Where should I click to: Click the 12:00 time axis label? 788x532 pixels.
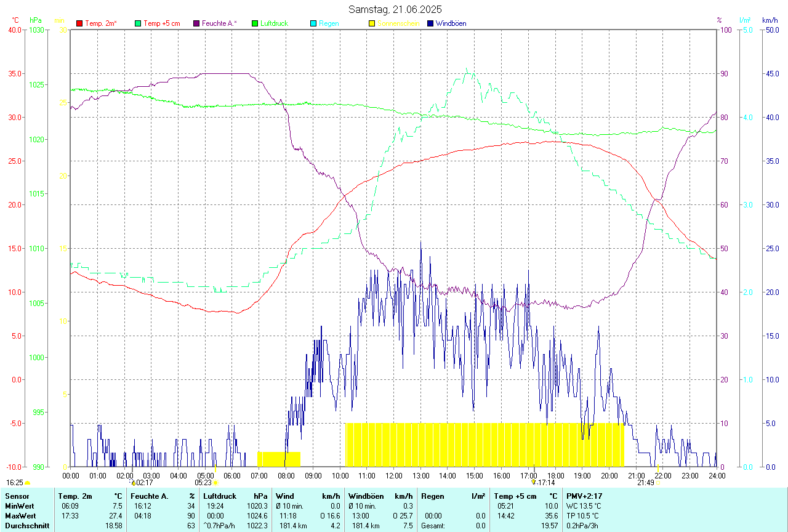coord(394,475)
